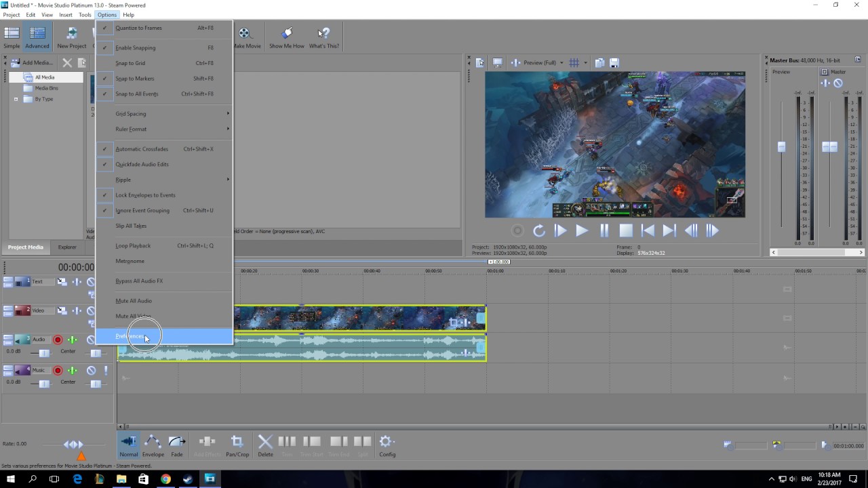Click the New Project toolbar icon
Screen dimensions: 868x488
71,37
